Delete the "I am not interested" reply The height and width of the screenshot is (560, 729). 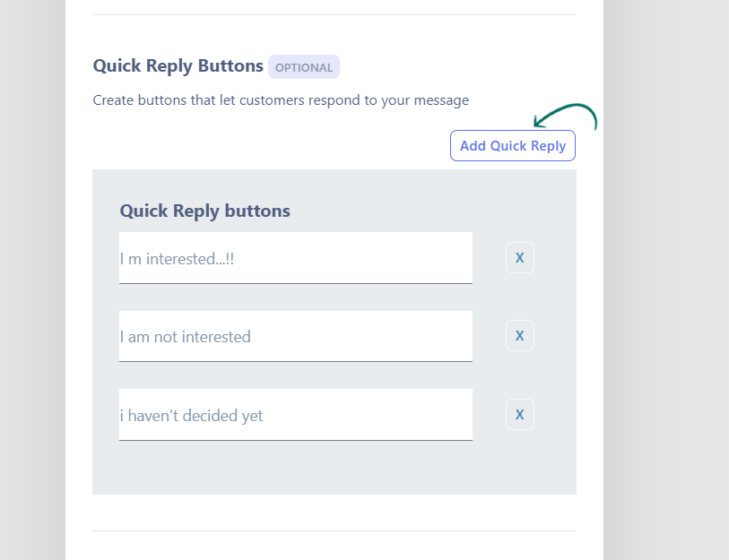tap(520, 336)
